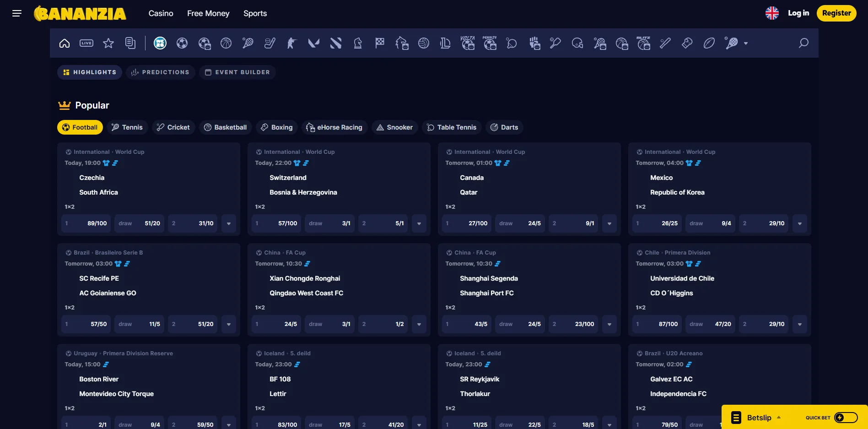868x429 pixels.
Task: Expand more markets for Czechia match
Action: 229,223
